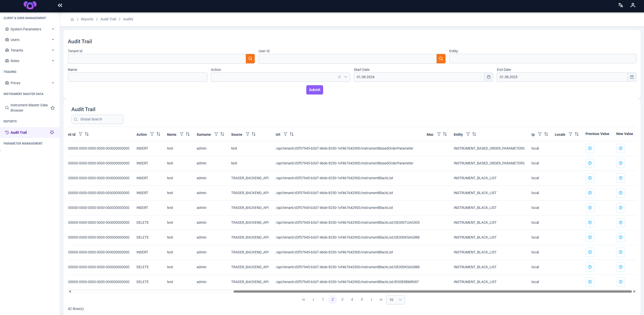
Task: Click the User Id search icon button
Action: (x=441, y=59)
